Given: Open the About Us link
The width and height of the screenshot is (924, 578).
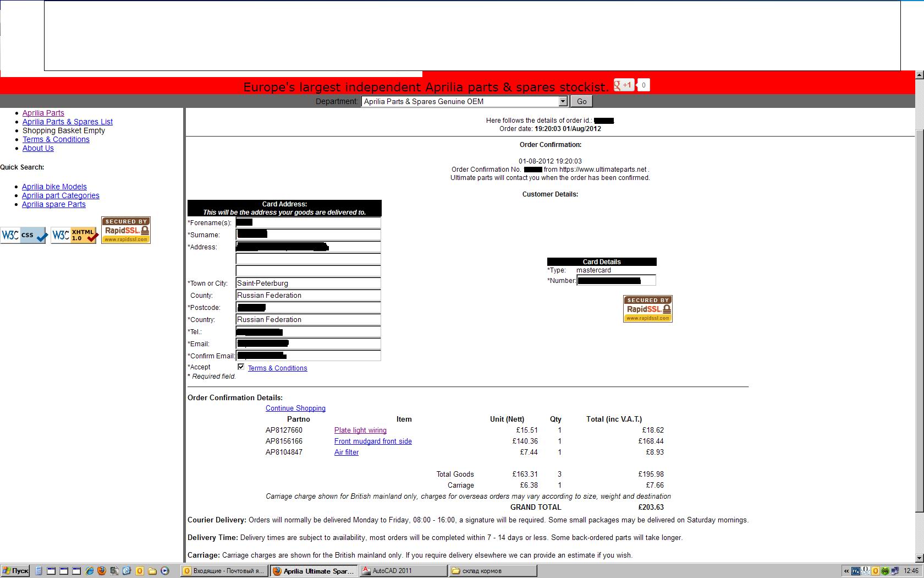Looking at the screenshot, I should [38, 148].
